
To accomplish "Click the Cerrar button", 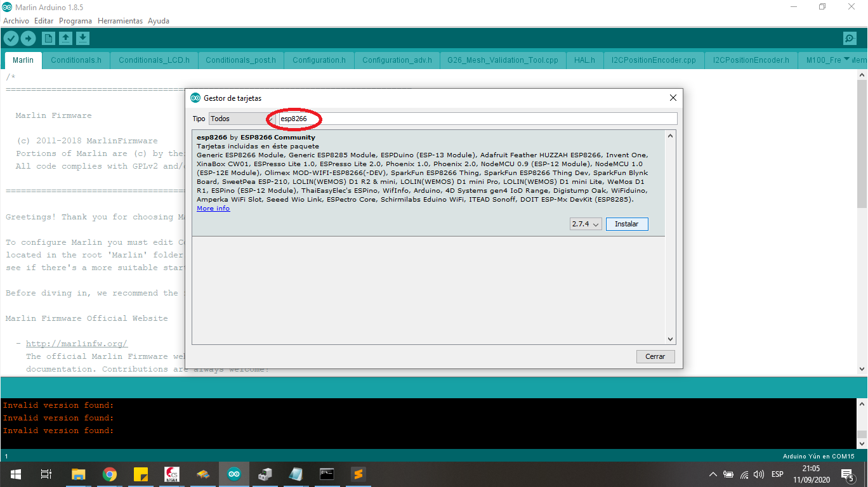I will pos(655,356).
